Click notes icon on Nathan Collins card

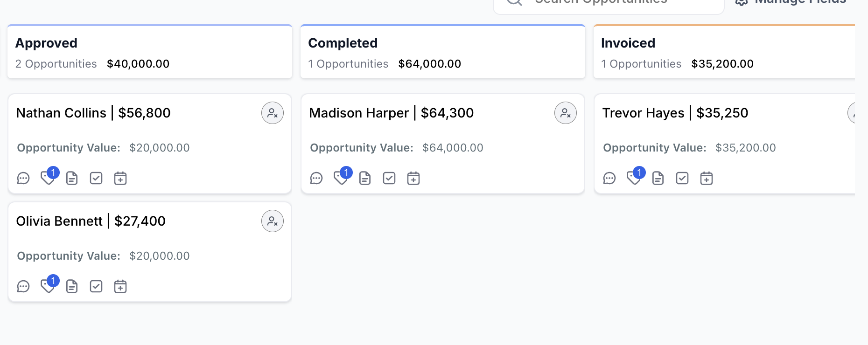coord(71,178)
